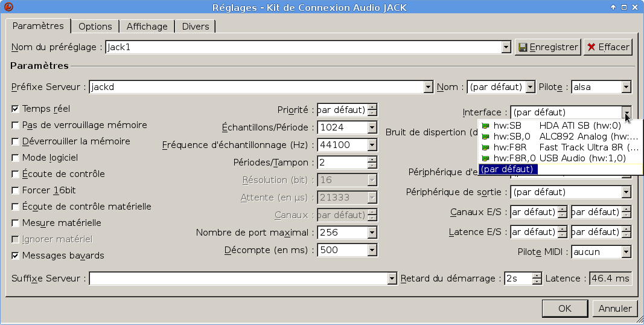
Task: Collapse the Interface dropdown arrow
Action: click(626, 112)
